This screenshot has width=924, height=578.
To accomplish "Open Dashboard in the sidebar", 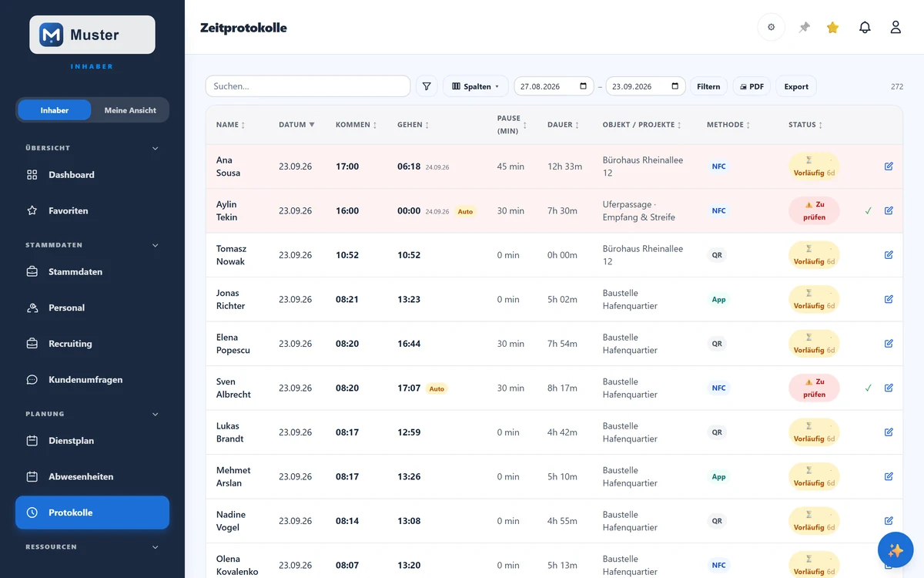I will coord(92,175).
